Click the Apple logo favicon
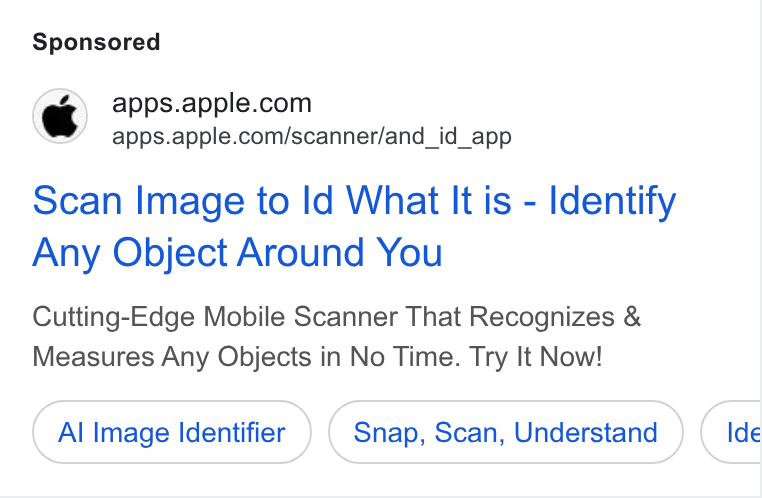 (60, 116)
